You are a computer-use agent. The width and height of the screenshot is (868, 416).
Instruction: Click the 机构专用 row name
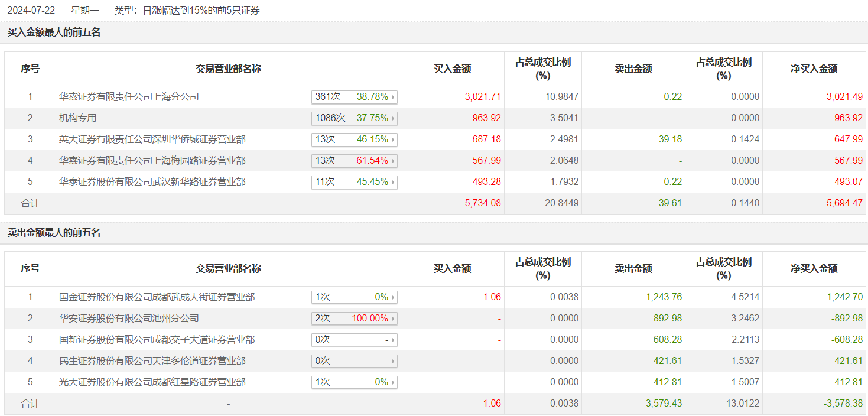[77, 118]
